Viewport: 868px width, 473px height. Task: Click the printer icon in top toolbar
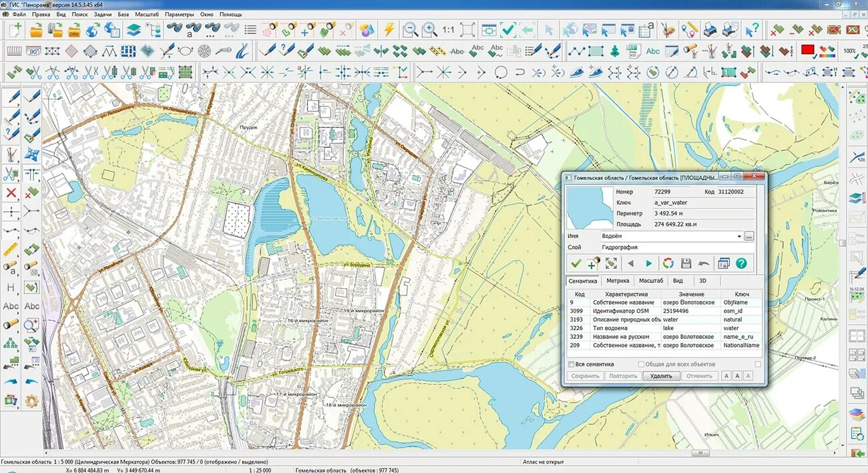pyautogui.click(x=710, y=29)
